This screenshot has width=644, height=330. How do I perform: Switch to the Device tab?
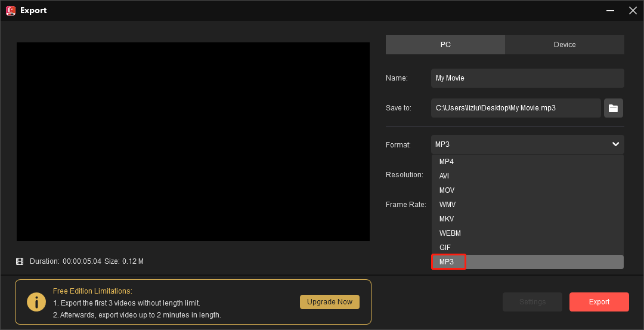click(x=565, y=45)
